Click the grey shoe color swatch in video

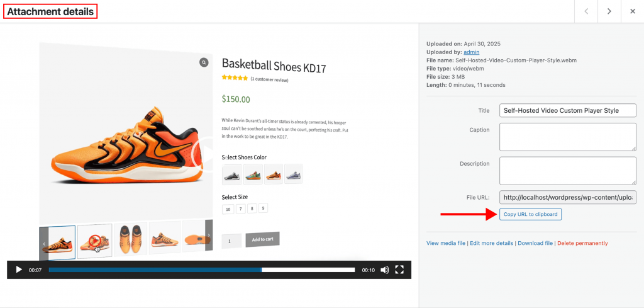232,174
